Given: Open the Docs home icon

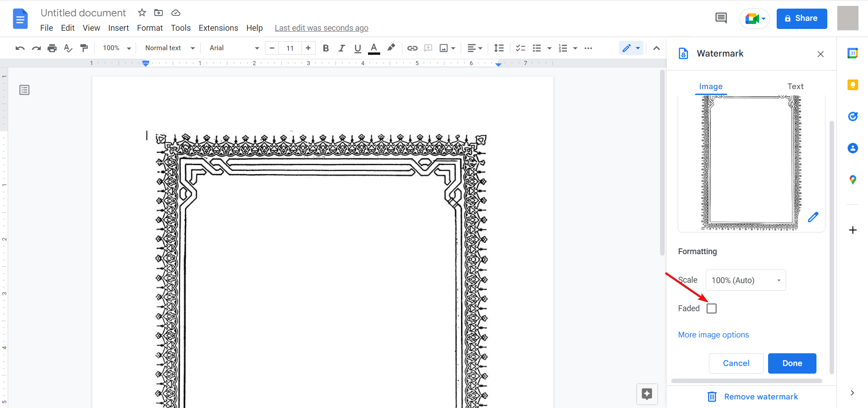Looking at the screenshot, I should pos(20,19).
